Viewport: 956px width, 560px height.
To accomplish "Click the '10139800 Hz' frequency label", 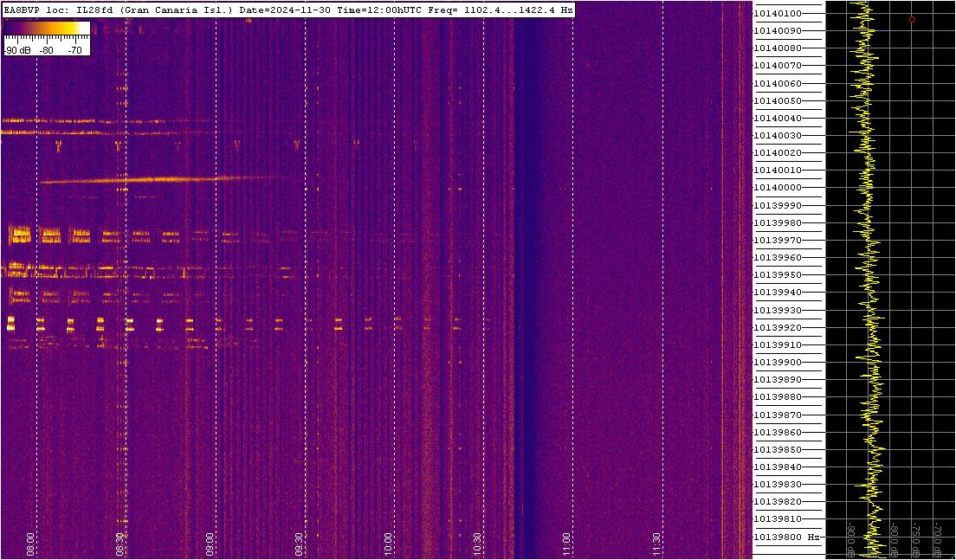I will pyautogui.click(x=785, y=537).
